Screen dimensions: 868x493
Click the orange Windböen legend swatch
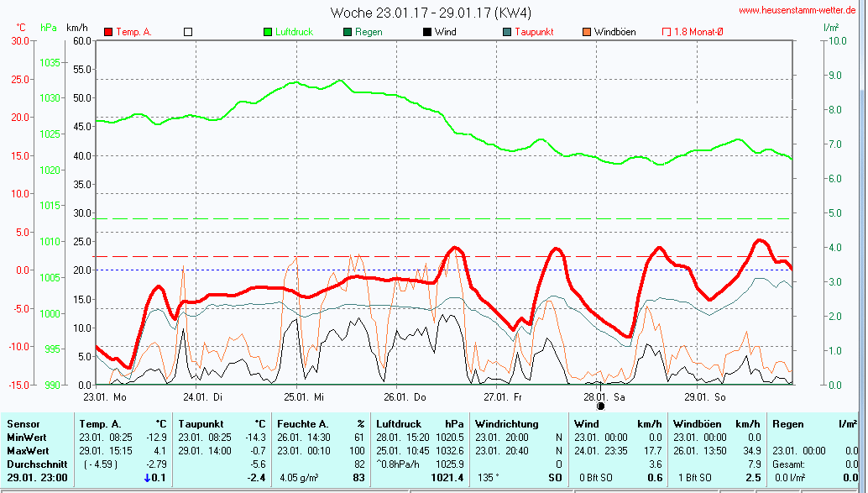click(x=586, y=32)
